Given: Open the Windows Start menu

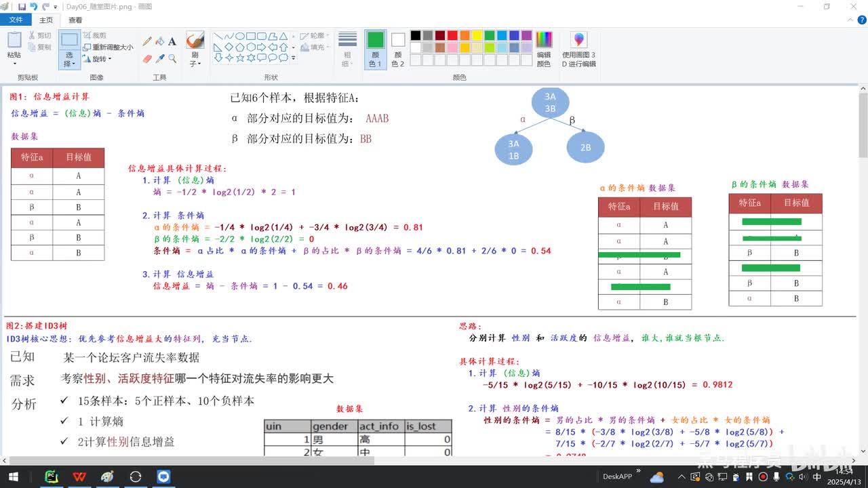Looking at the screenshot, I should tap(13, 476).
